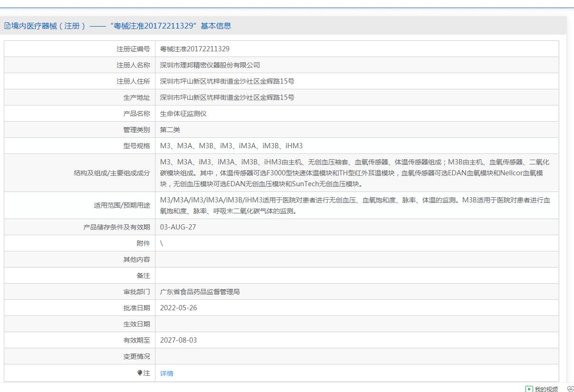Click the 有效期至 label

point(136,340)
